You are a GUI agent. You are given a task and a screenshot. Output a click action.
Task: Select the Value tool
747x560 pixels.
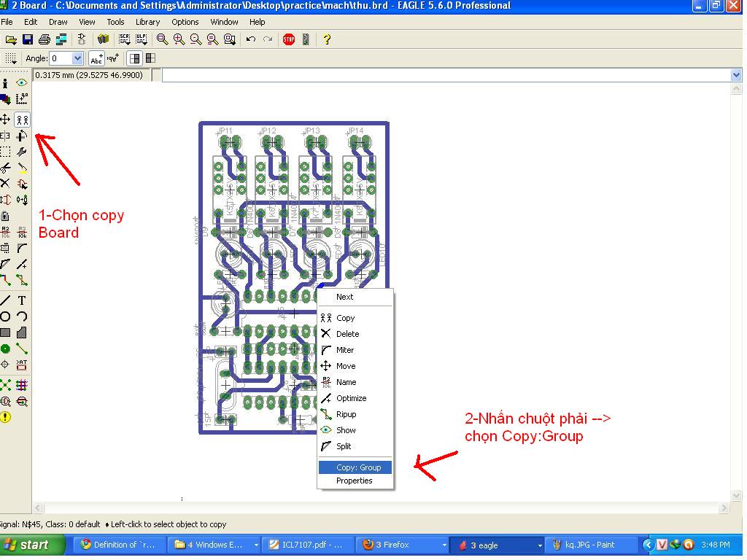[21, 233]
